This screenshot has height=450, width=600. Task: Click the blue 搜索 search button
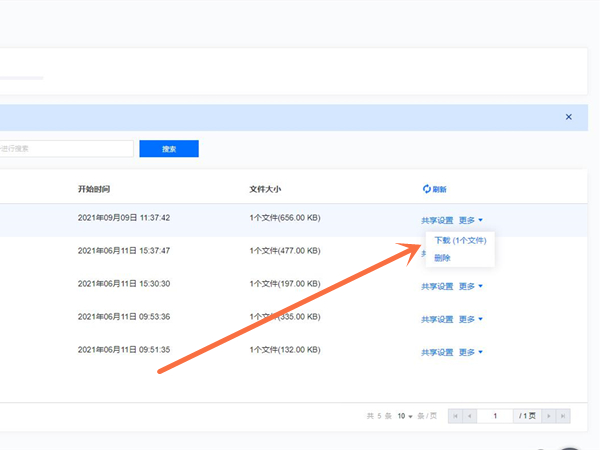169,149
